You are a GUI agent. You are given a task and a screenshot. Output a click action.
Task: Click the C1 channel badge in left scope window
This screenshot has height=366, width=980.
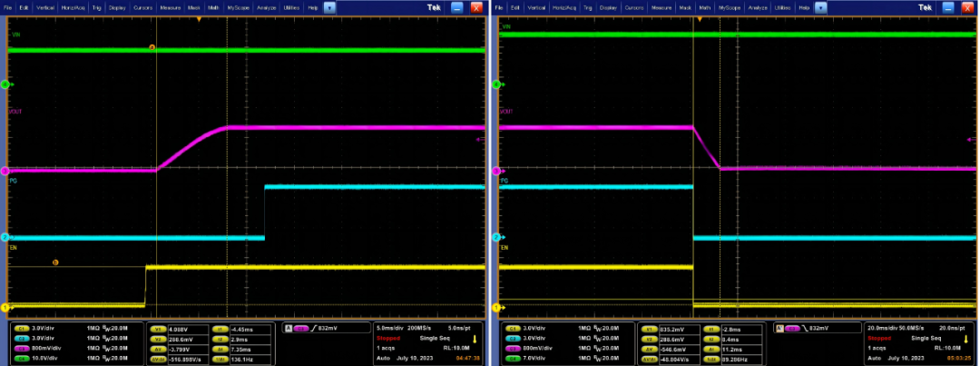[x=22, y=329]
